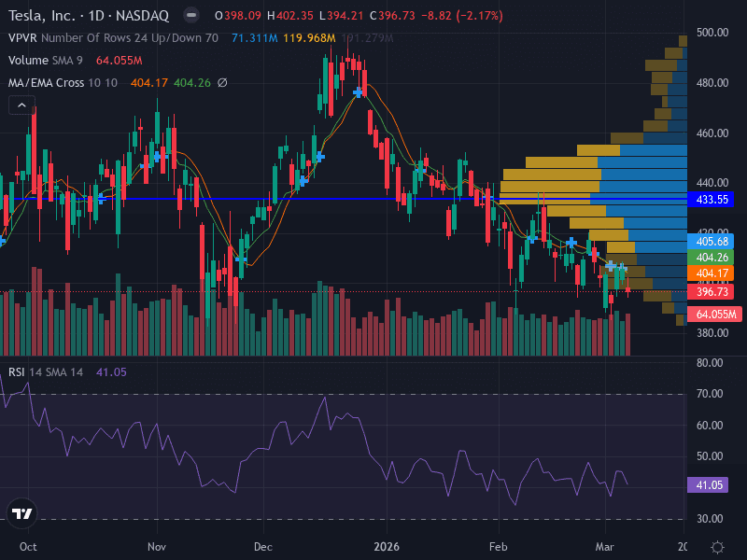Click the 1D interval text in the title
Viewport: 747px width, 560px height.
coord(96,16)
